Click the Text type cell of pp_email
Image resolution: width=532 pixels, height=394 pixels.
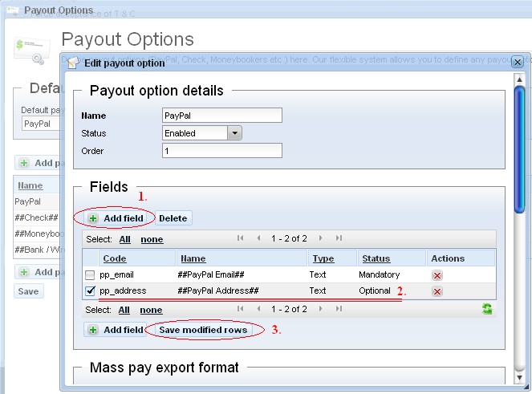[x=318, y=274]
